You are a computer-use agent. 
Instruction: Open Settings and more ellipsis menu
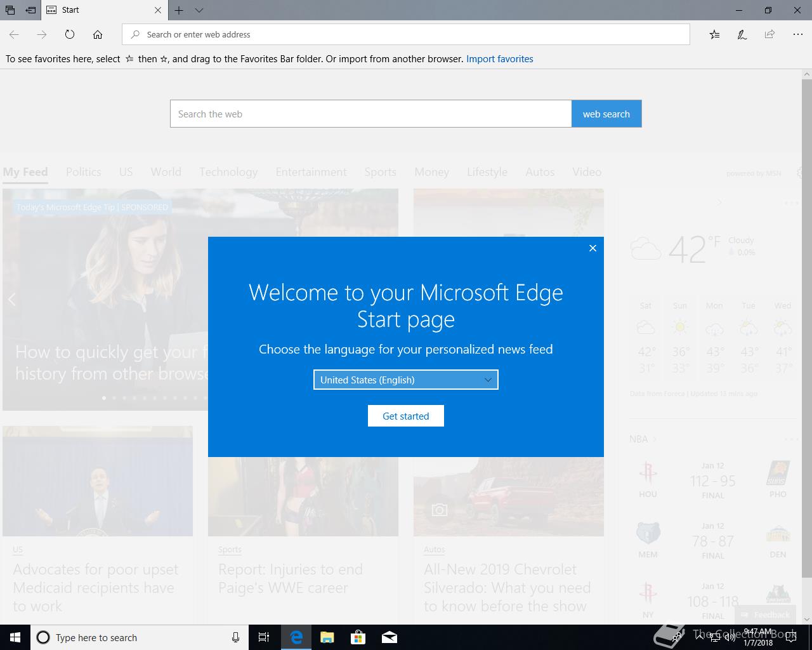click(x=797, y=34)
